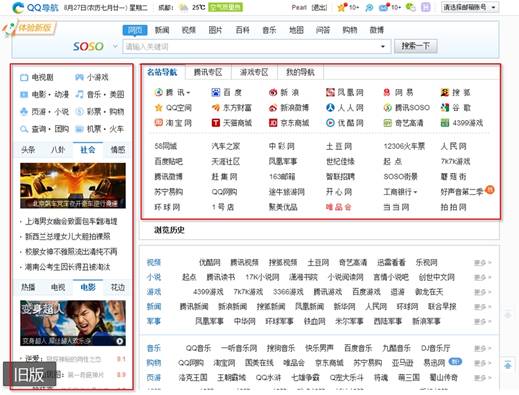Click the 小游戏 gamepad icon
This screenshot has height=395, width=519.
(79, 77)
